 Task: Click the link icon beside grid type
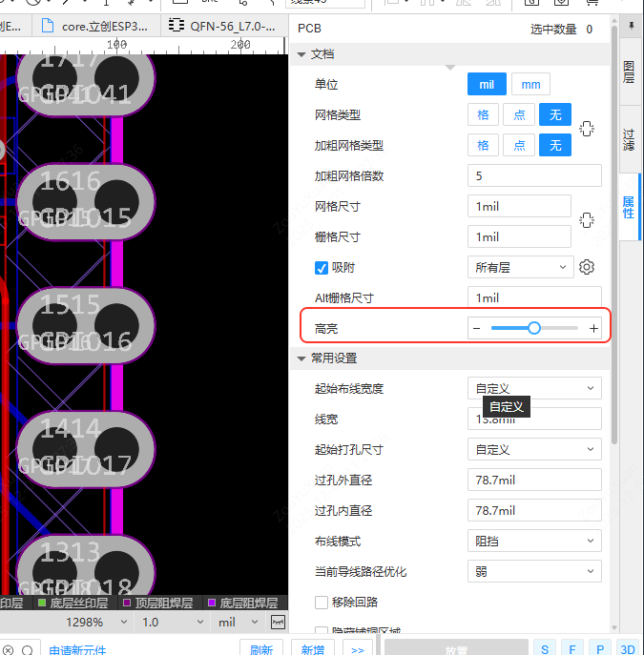[x=587, y=130]
